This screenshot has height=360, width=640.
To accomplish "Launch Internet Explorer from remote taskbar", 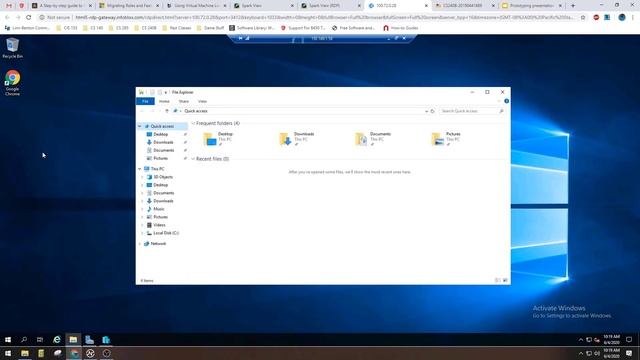I will click(57, 340).
